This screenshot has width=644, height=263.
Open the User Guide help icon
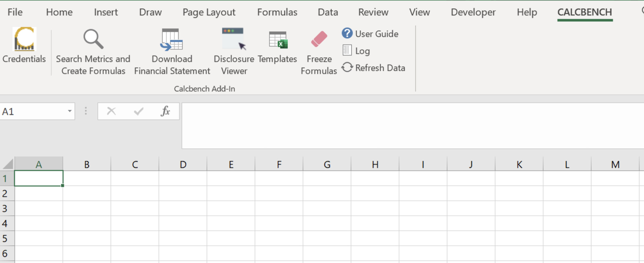[x=347, y=33]
